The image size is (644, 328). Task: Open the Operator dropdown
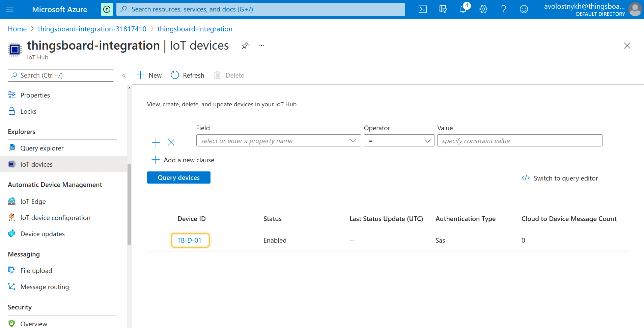coord(399,141)
